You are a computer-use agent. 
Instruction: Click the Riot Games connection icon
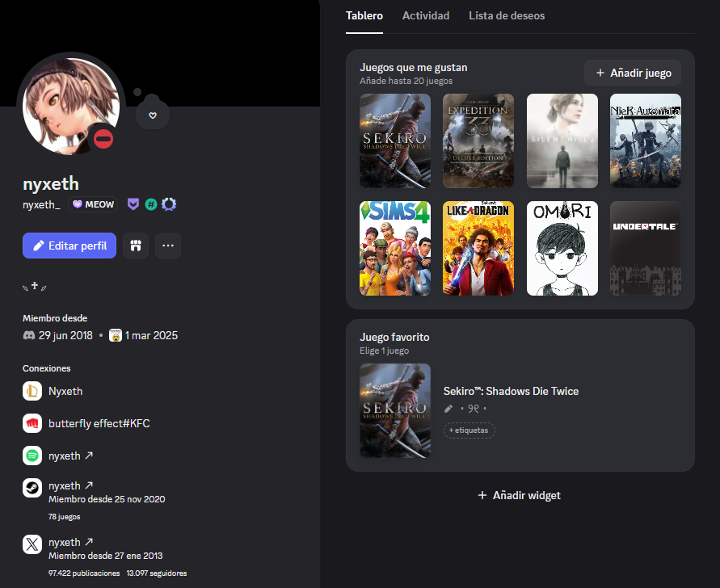pos(32,423)
